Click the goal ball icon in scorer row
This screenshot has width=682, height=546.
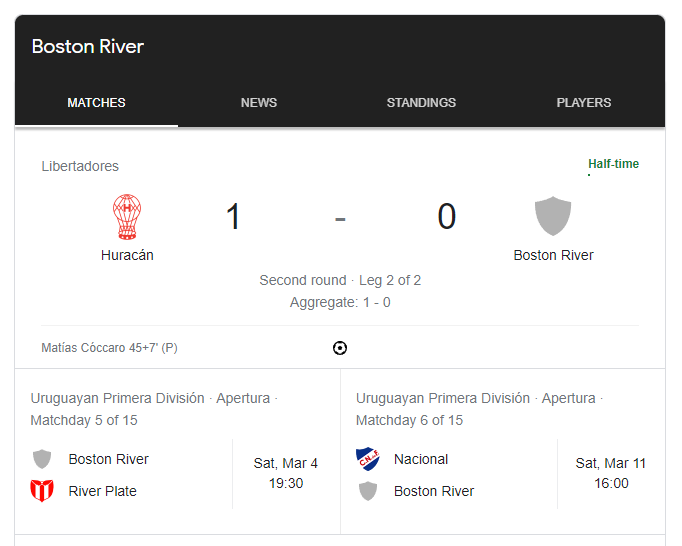point(340,348)
